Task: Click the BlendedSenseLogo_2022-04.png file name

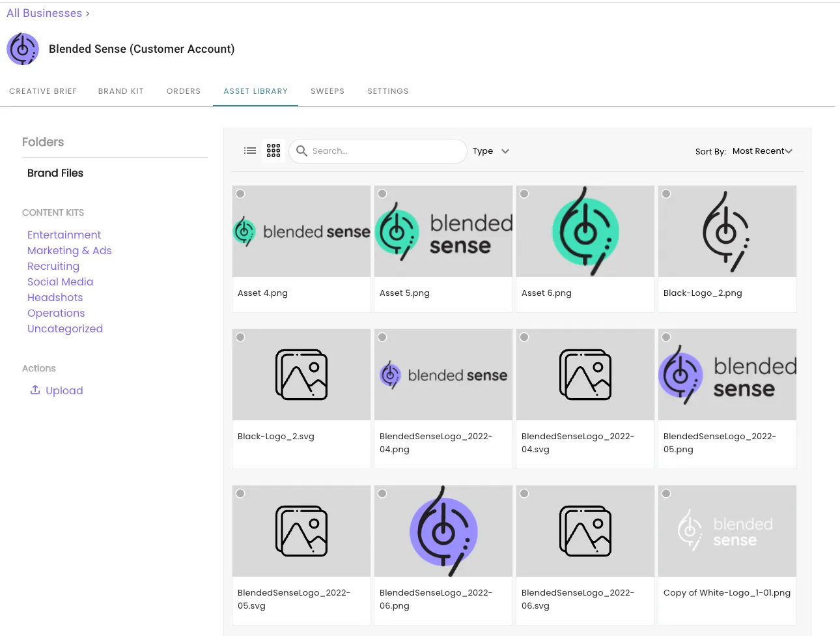Action: click(436, 442)
